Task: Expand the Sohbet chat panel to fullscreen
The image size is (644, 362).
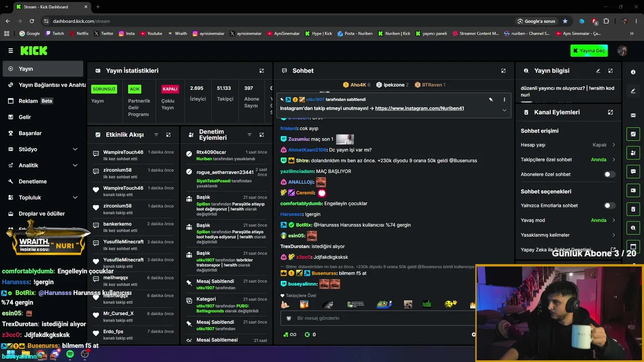Action: click(x=503, y=71)
